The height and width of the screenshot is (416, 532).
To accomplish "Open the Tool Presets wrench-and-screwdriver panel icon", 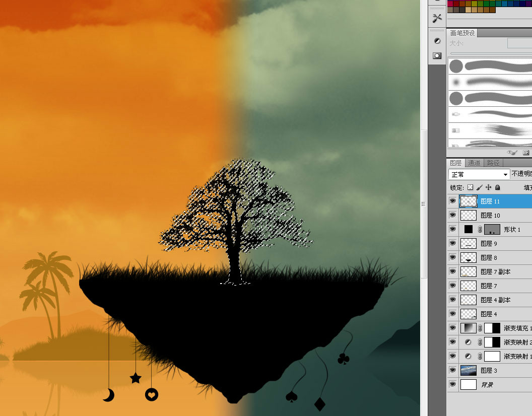I will [437, 18].
